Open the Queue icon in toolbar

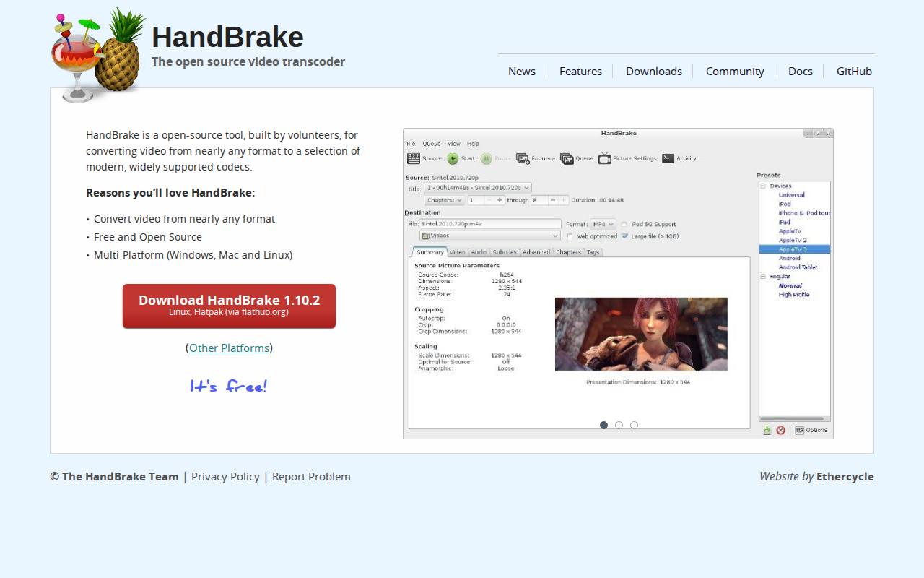[x=567, y=158]
